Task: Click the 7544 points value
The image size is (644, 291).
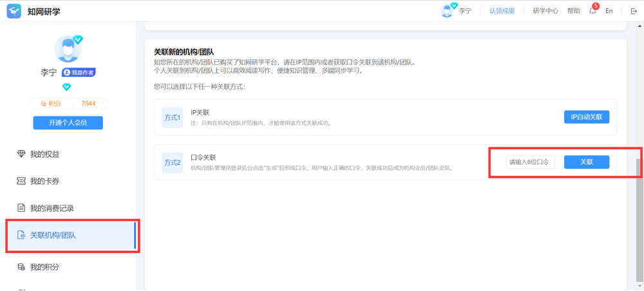Action: point(88,104)
